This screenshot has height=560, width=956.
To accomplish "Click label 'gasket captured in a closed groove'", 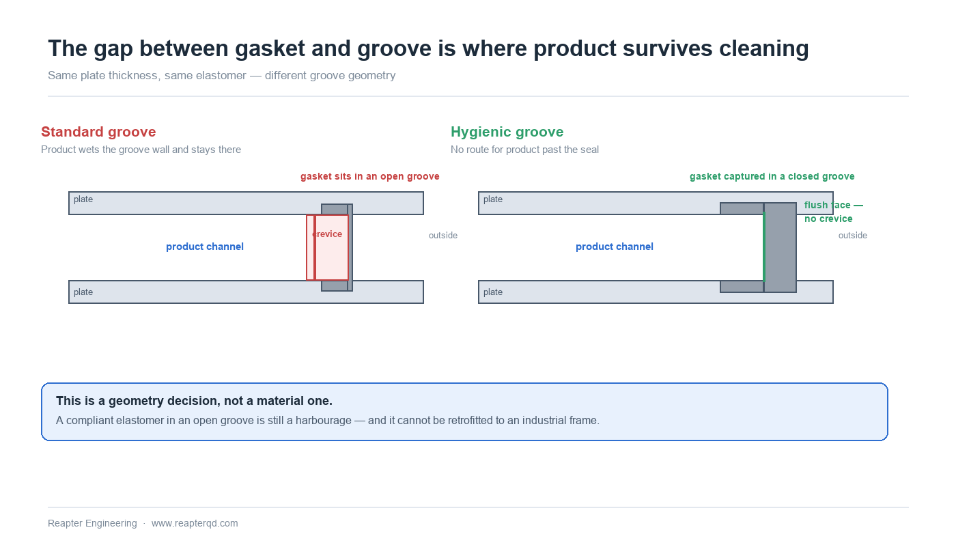I will pyautogui.click(x=772, y=177).
